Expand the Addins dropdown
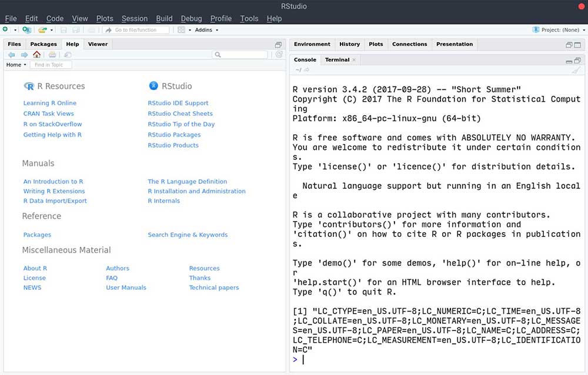Image resolution: width=588 pixels, height=375 pixels. click(206, 30)
